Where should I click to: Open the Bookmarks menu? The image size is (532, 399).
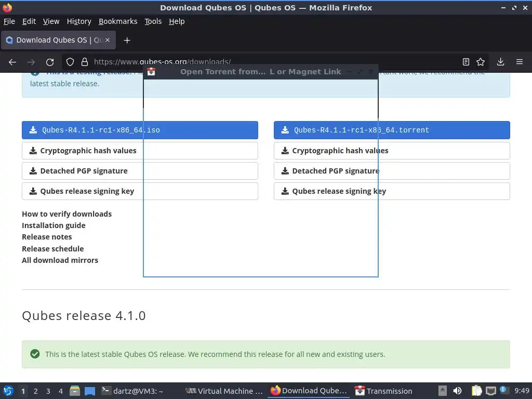pos(118,21)
